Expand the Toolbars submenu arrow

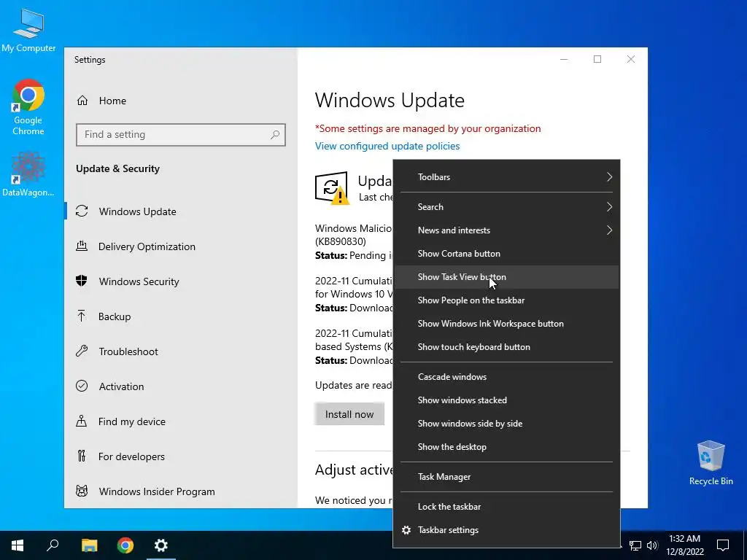coord(609,177)
